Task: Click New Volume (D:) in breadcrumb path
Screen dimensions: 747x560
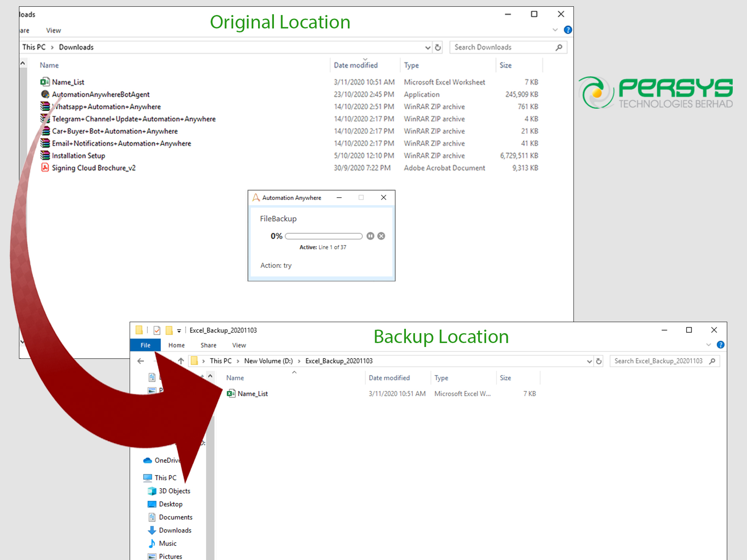Action: point(268,361)
